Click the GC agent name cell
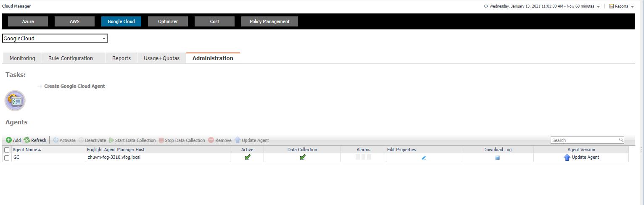Screen dimensions: 644x205 48,158
